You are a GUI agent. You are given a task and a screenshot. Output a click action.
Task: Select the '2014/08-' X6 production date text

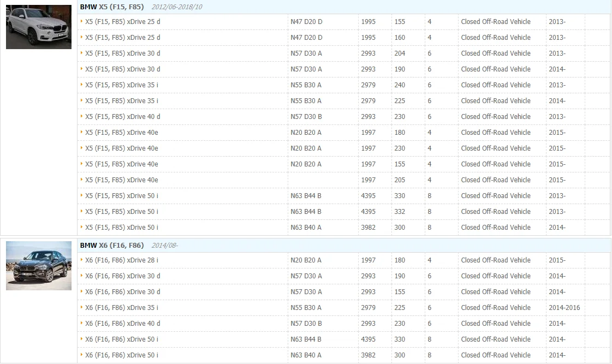(164, 246)
